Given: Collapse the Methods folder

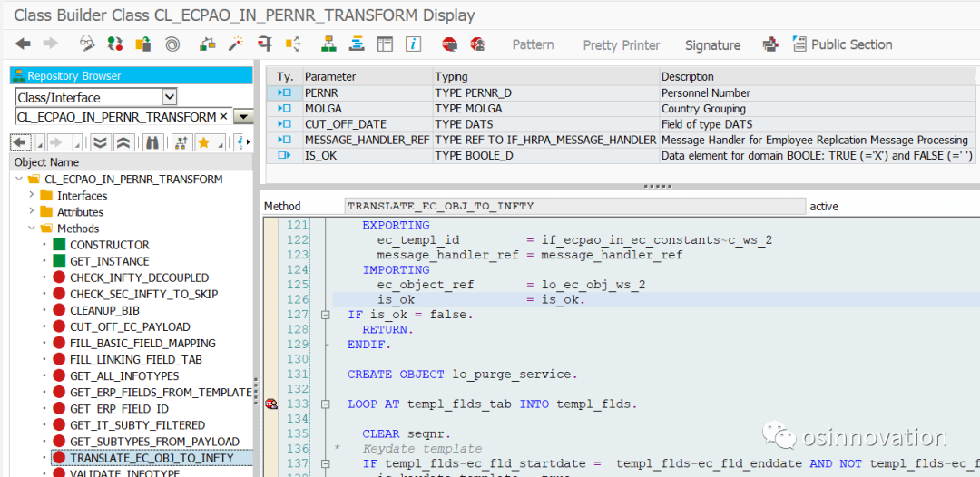Looking at the screenshot, I should coord(32,229).
